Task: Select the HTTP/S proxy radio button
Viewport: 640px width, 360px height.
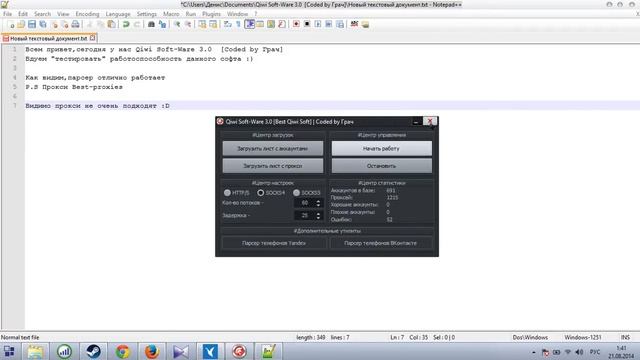Action: pyautogui.click(x=227, y=192)
